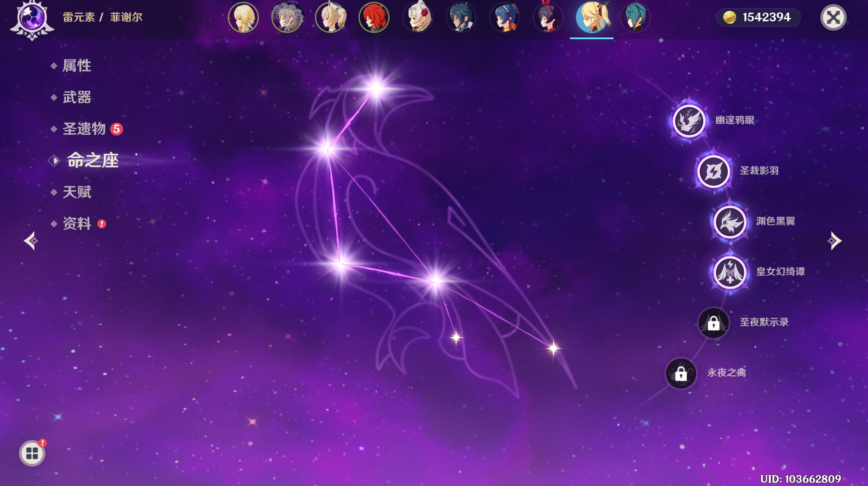
Task: Click the 永夜之禽 label text
Action: tap(726, 373)
